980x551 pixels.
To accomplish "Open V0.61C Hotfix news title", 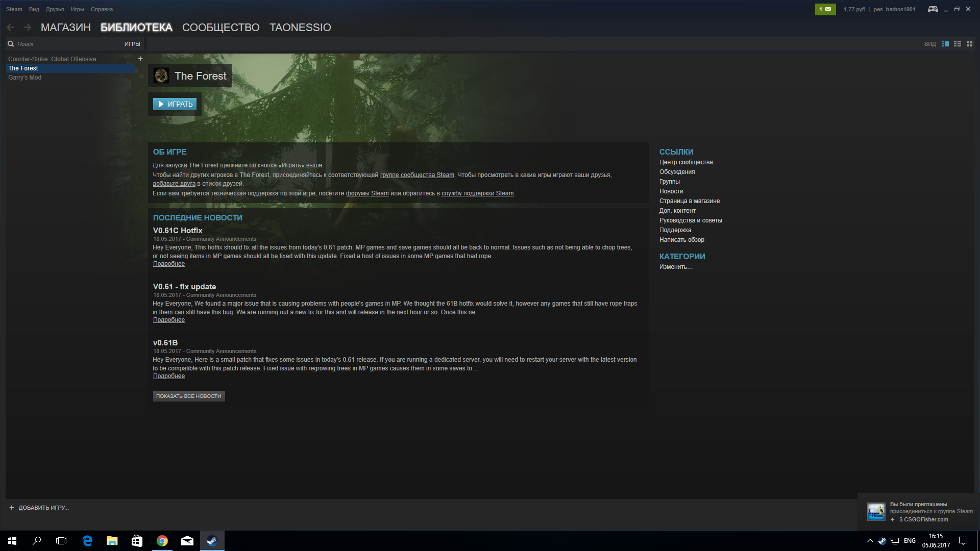I will (178, 231).
